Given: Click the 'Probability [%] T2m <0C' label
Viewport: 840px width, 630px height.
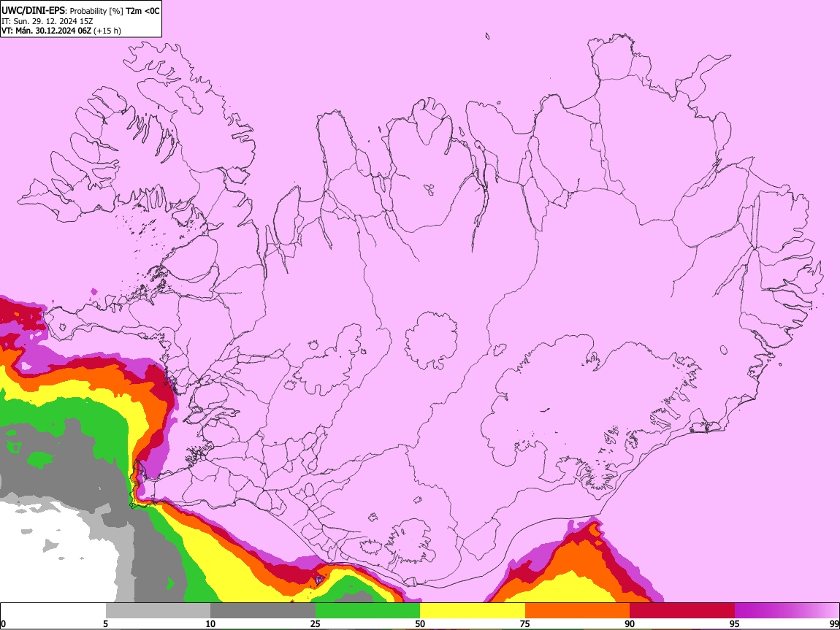Looking at the screenshot, I should tap(115, 11).
